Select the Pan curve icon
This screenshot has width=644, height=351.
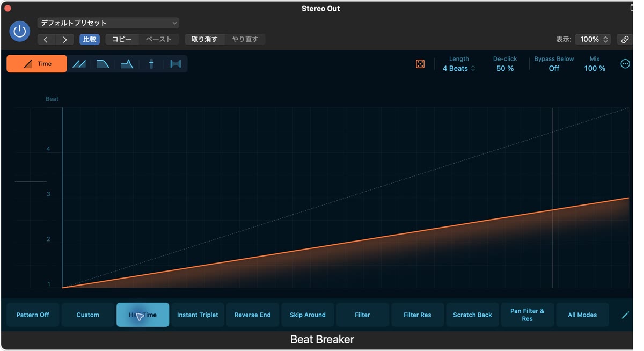pyautogui.click(x=151, y=64)
